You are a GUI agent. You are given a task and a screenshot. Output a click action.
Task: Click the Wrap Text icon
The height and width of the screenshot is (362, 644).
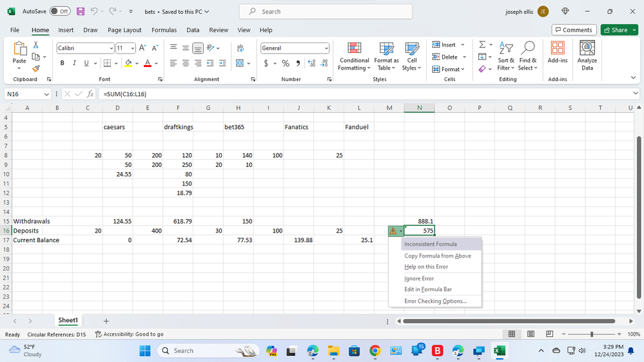click(240, 48)
